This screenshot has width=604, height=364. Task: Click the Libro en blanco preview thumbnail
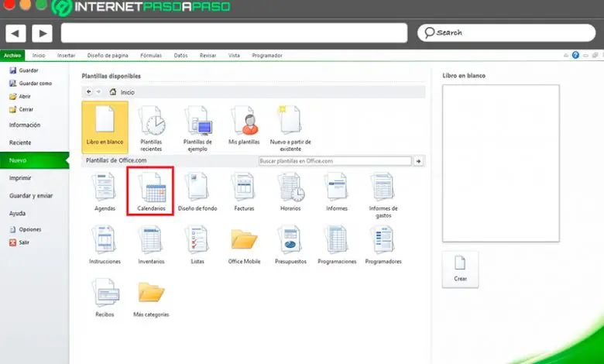501,163
